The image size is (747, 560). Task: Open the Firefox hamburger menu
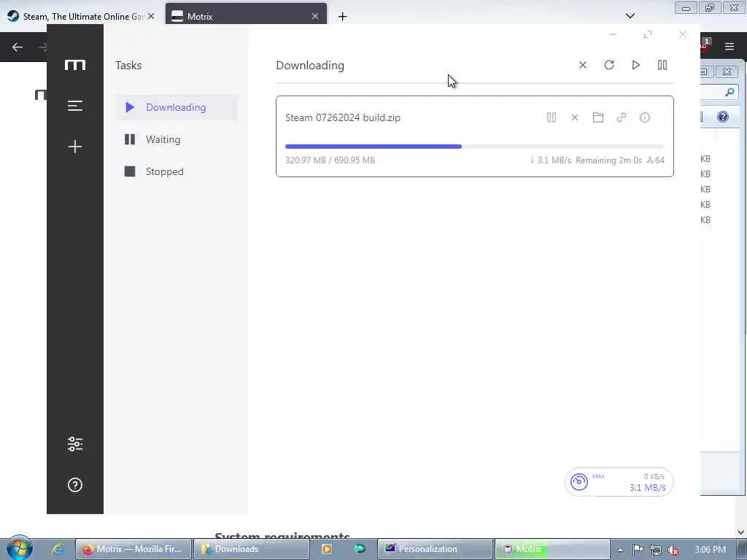(x=729, y=46)
